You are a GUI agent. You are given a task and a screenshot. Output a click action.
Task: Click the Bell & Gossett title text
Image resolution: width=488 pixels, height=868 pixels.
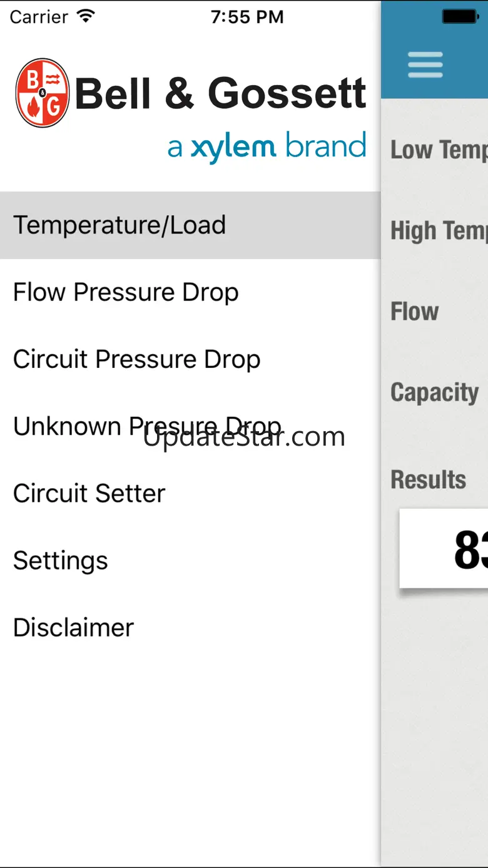point(220,94)
